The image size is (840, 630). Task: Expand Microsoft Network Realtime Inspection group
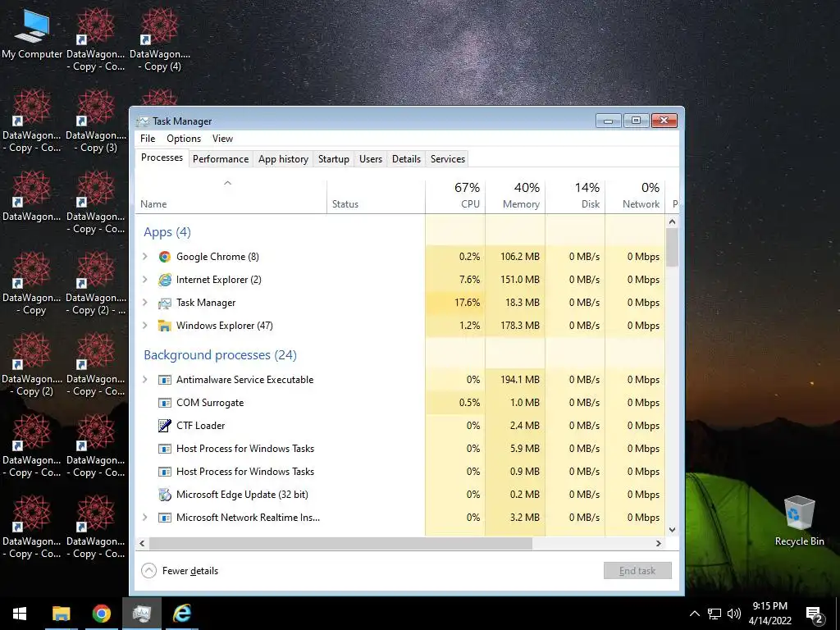(144, 518)
